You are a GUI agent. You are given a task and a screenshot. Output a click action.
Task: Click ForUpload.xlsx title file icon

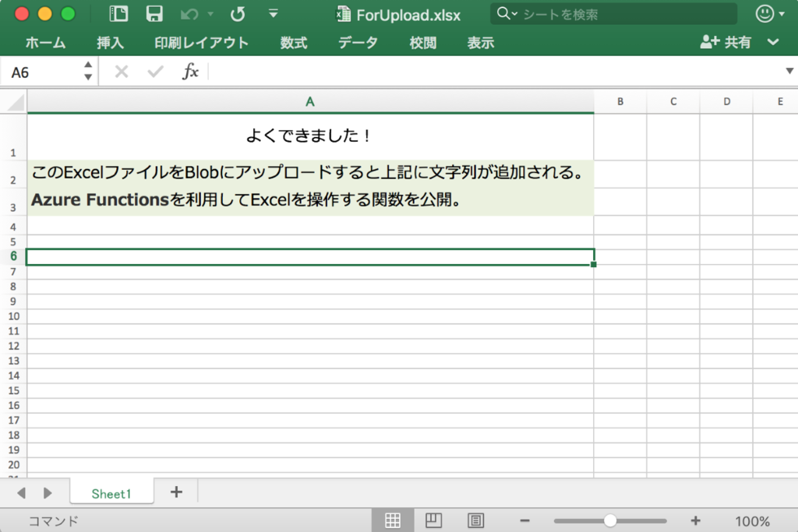[x=344, y=14]
